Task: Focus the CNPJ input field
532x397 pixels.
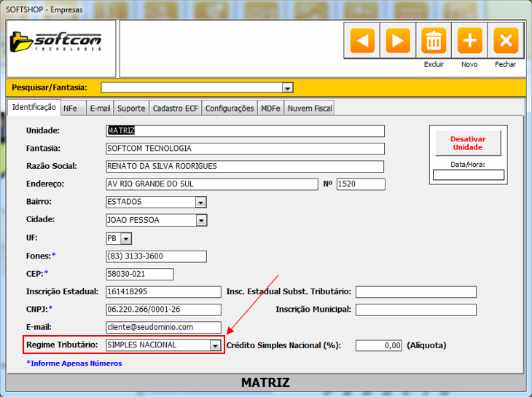Action: pos(163,310)
